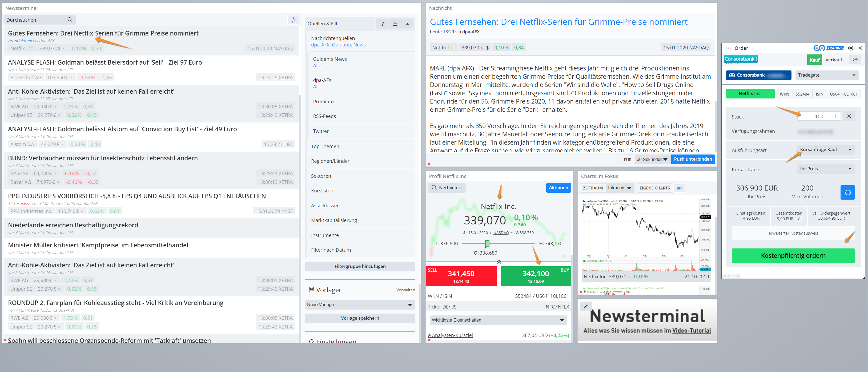Collapse the profile chart with the double chevron
The height and width of the screenshot is (372, 868).
[x=499, y=262]
